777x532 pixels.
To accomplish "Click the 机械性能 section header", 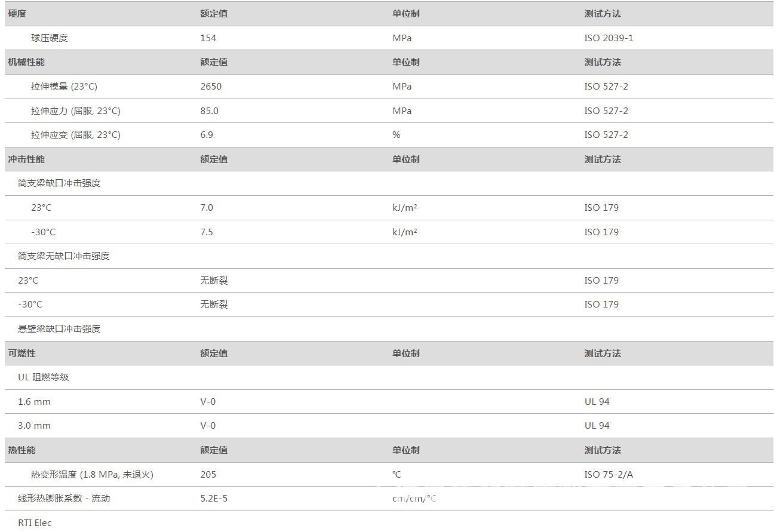I will [x=26, y=62].
